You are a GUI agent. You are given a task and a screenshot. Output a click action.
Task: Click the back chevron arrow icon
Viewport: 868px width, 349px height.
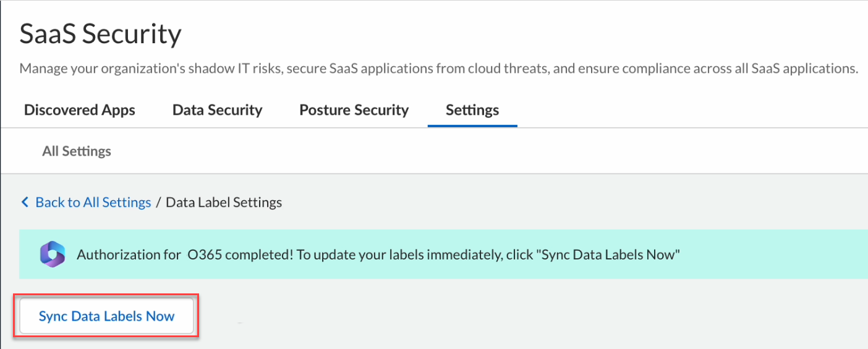pos(25,202)
